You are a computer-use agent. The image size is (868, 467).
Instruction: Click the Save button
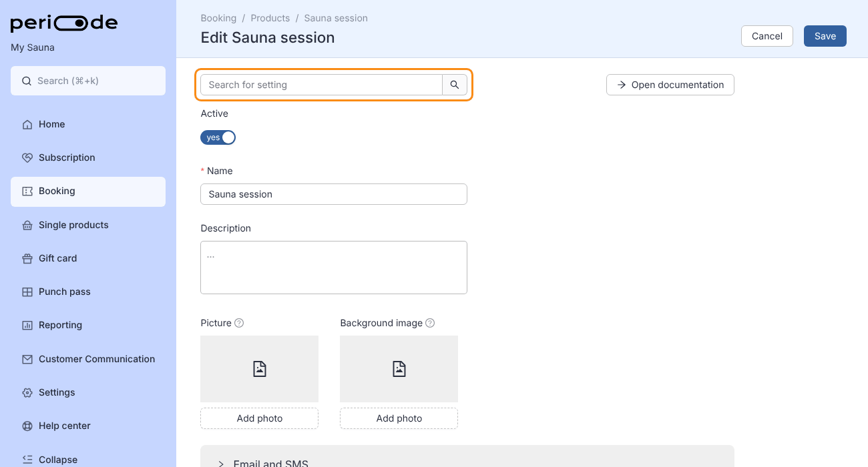(x=825, y=36)
